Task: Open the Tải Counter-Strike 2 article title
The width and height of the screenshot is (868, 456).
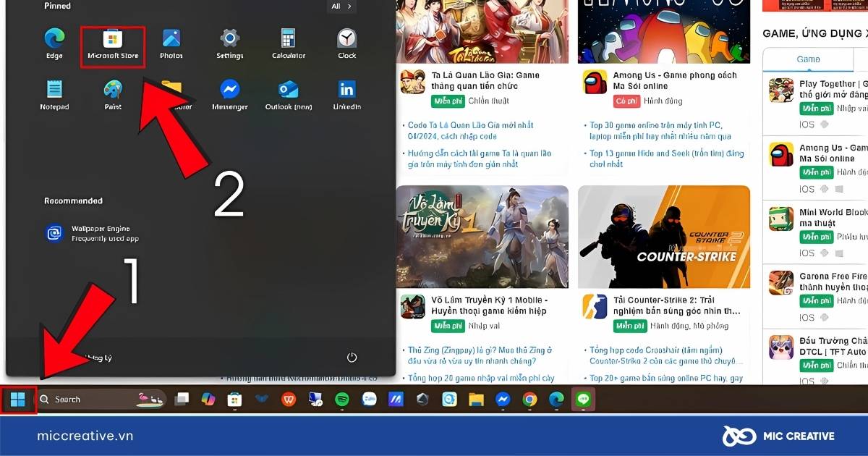Action: click(677, 305)
